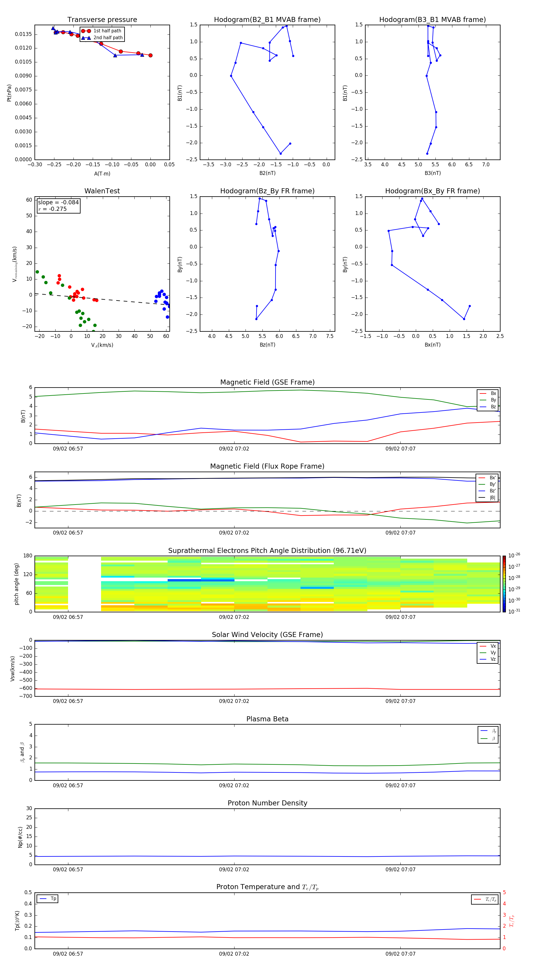
Task: Select |B| in the flux rope legend
Action: tap(487, 498)
